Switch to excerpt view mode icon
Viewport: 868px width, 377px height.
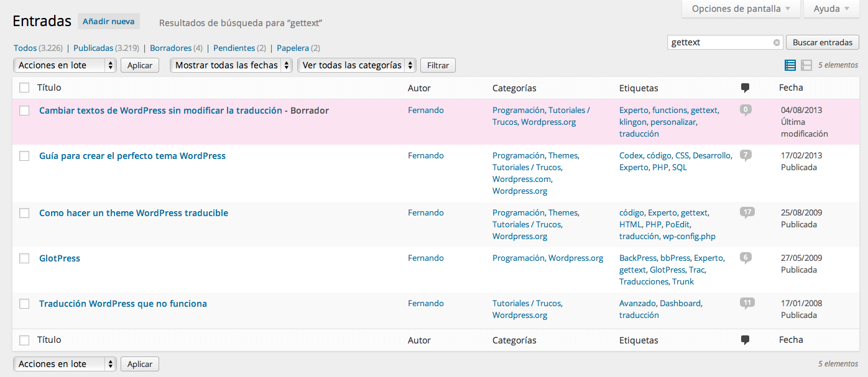(806, 65)
